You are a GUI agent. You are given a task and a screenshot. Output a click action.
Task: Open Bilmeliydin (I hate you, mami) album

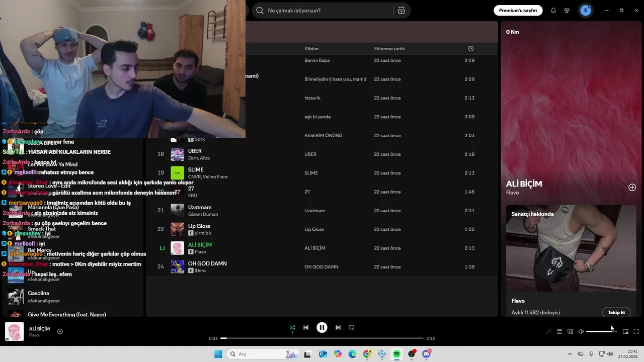tap(335, 79)
